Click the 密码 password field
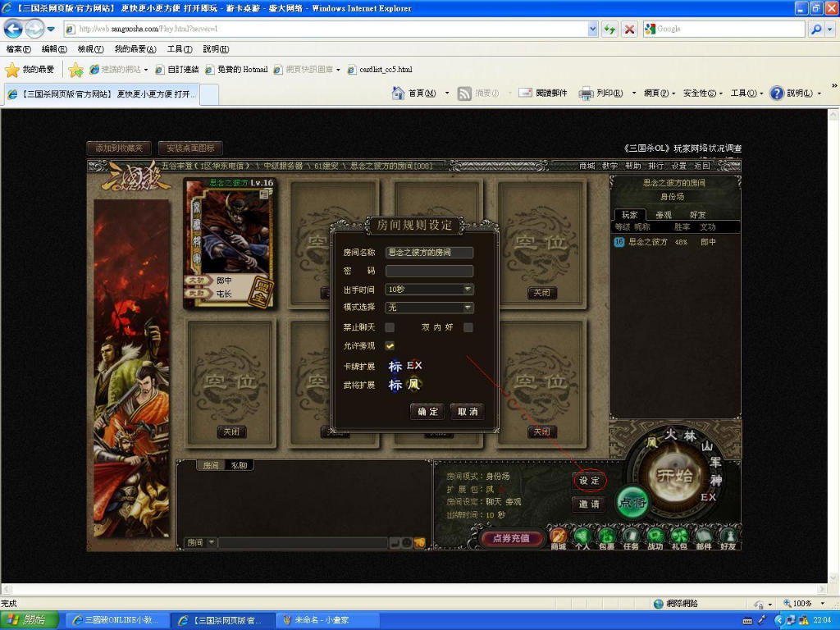 tap(429, 271)
